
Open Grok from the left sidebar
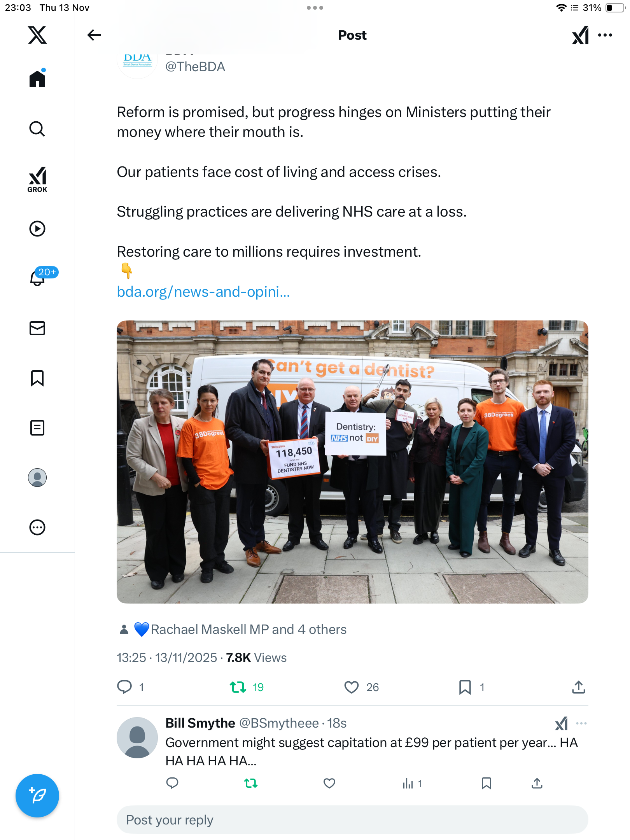point(37,179)
